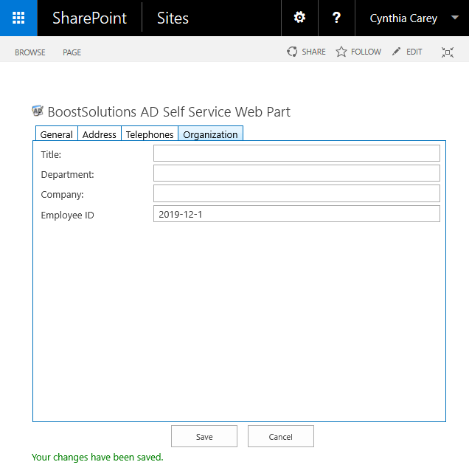Open the app launcher waffle icon
The height and width of the screenshot is (476, 469).
pos(18,18)
